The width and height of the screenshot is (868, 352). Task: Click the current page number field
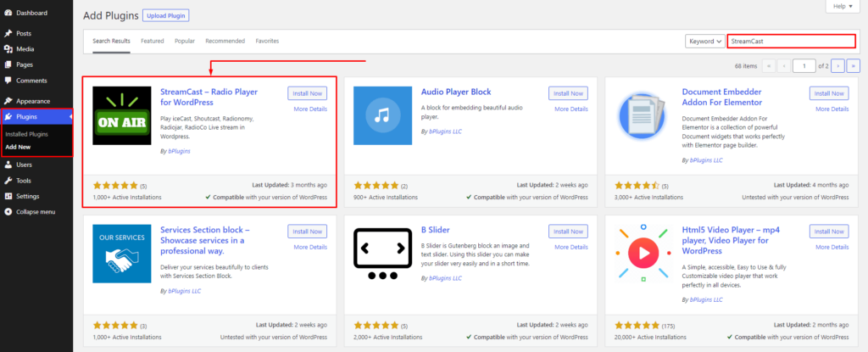(x=804, y=66)
